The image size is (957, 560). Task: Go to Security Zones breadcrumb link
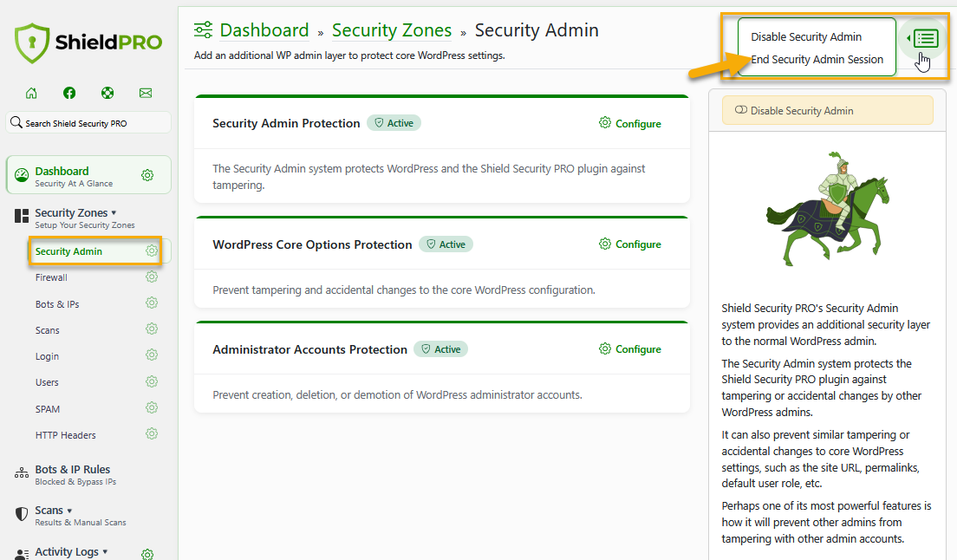[x=392, y=29]
